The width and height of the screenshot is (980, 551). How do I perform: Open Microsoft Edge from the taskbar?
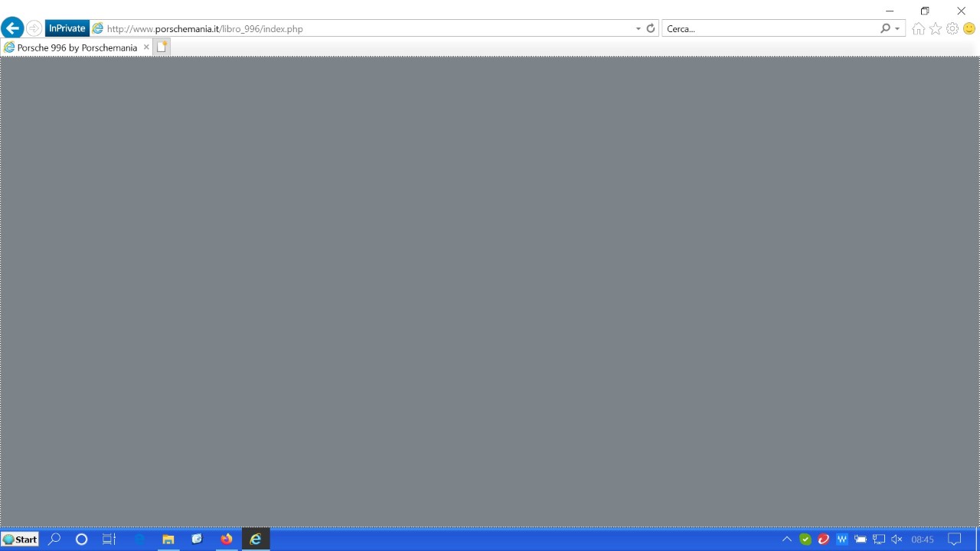139,540
